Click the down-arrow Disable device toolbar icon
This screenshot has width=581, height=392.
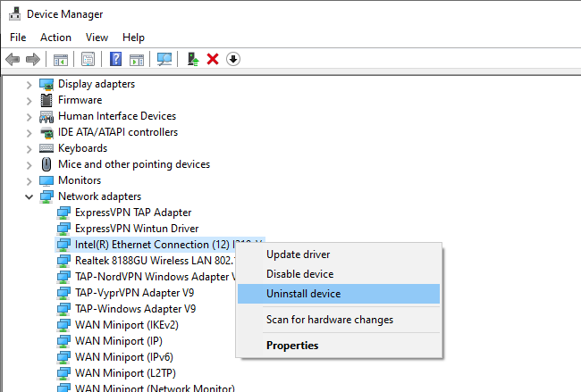coord(233,59)
